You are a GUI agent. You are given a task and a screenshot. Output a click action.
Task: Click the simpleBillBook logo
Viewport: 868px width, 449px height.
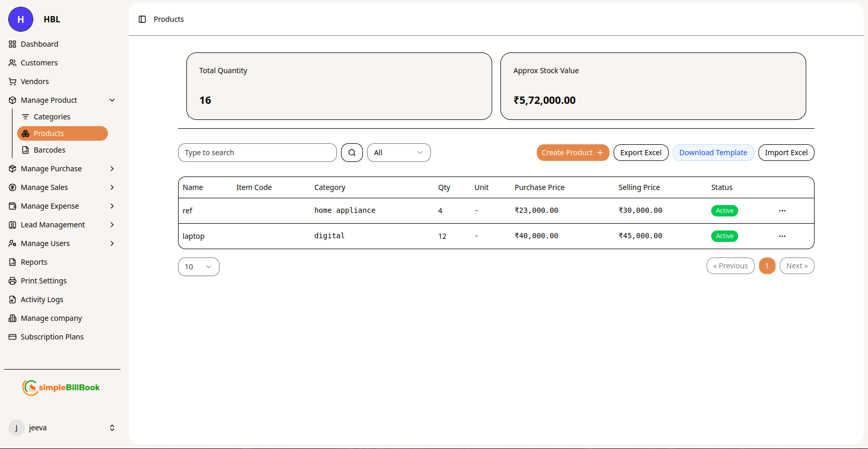coord(61,388)
